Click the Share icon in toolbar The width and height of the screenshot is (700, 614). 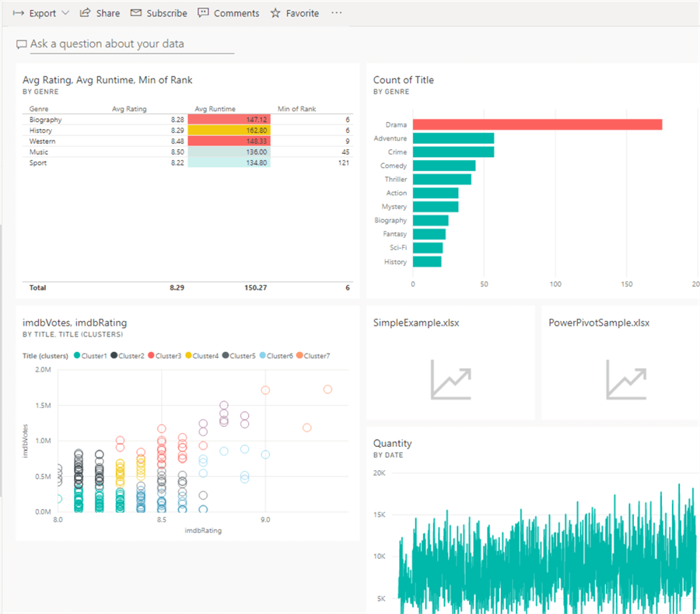point(86,13)
